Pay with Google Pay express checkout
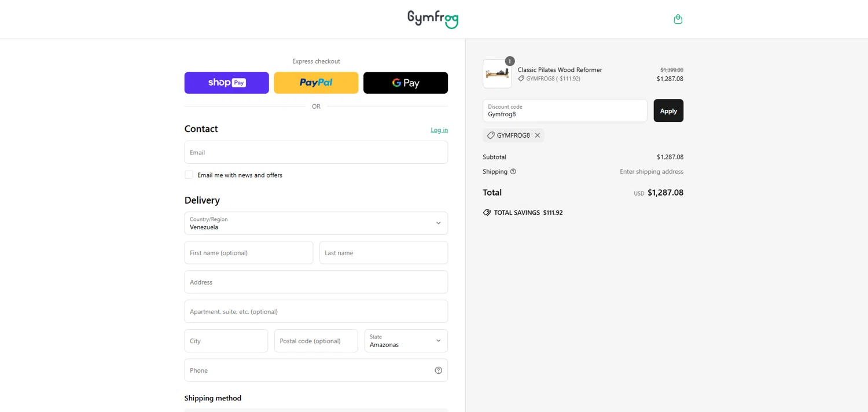The width and height of the screenshot is (868, 412). click(x=406, y=83)
